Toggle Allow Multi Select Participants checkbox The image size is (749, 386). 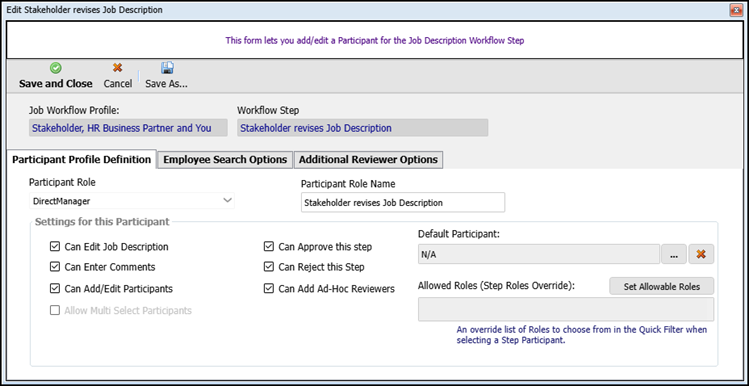coord(54,311)
